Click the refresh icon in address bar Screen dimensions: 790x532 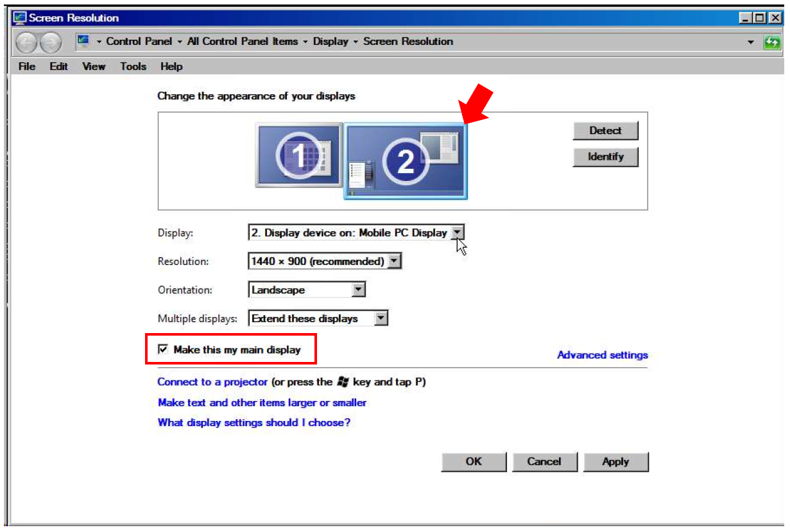coord(771,42)
